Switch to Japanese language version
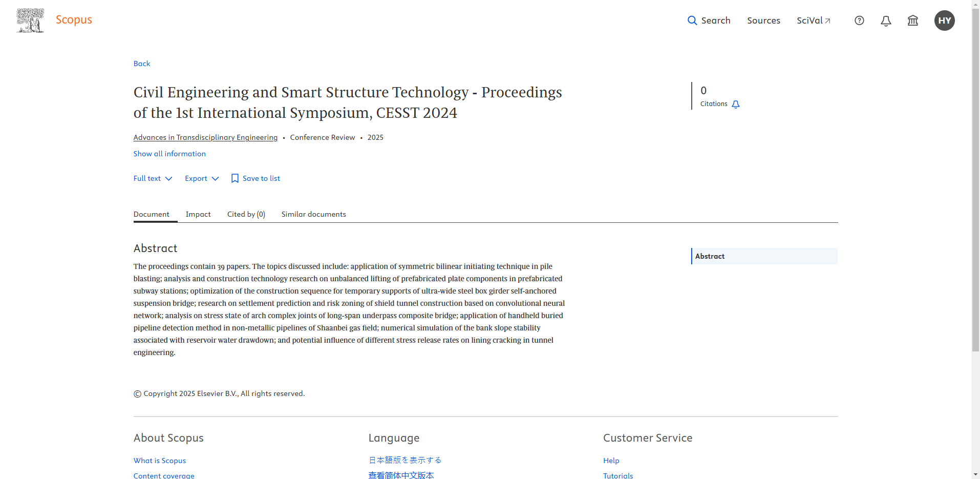 (x=405, y=460)
